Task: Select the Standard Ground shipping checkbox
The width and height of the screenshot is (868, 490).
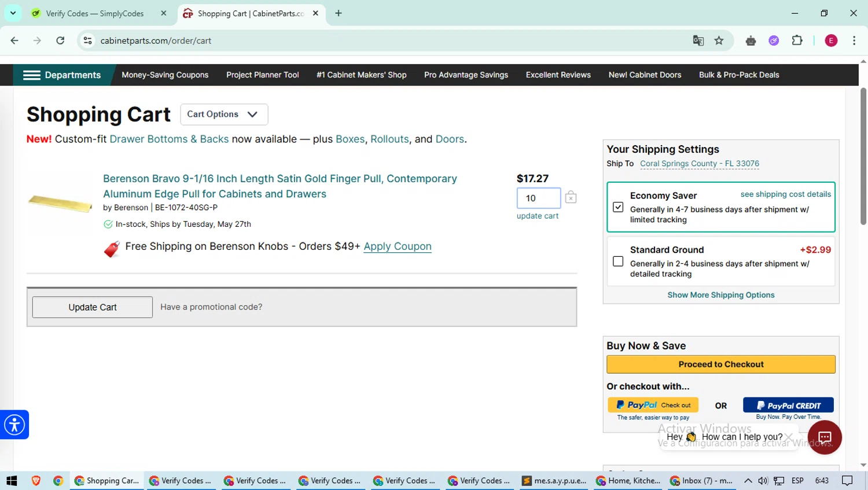Action: (618, 261)
